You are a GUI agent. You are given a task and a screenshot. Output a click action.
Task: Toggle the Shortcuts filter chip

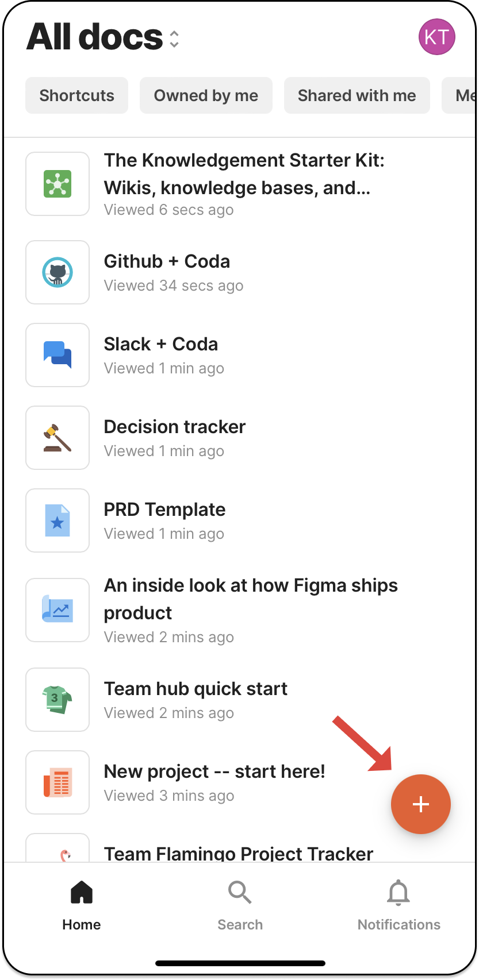(76, 95)
